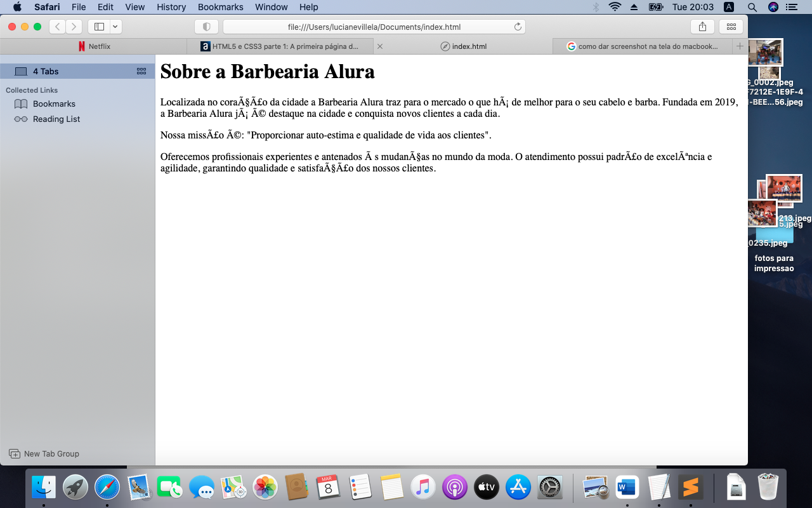This screenshot has width=812, height=508.
Task: Click paragraph starting 'Localizada no cora'
Action: pos(449,108)
